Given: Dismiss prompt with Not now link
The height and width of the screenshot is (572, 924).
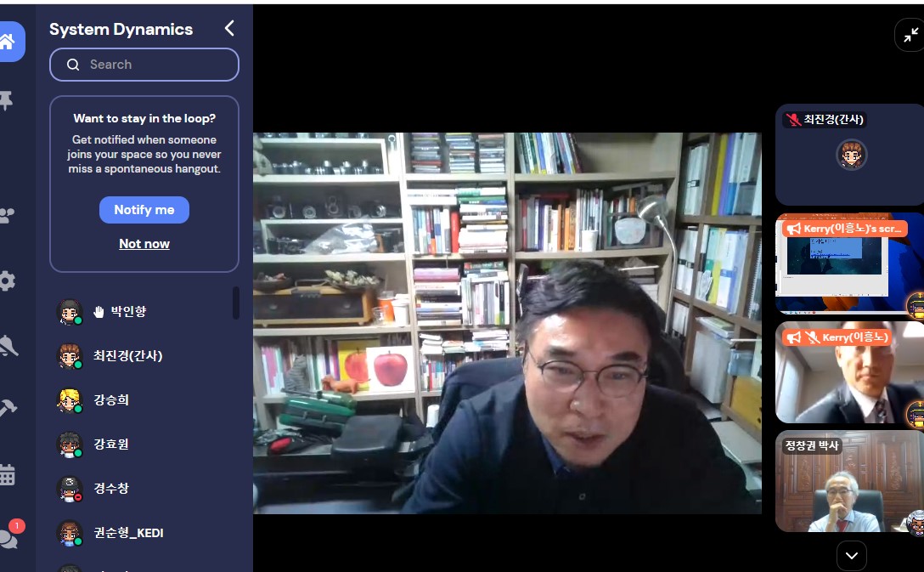Looking at the screenshot, I should pyautogui.click(x=144, y=244).
